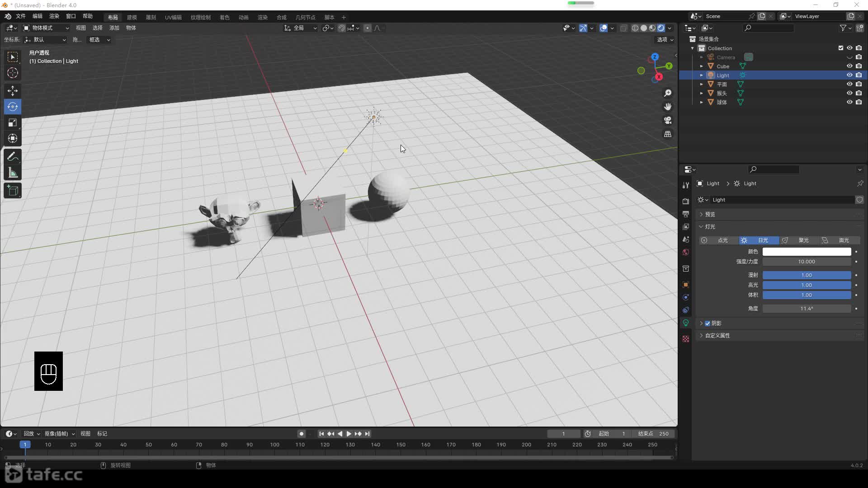Open the 文件 menu
868x488 pixels.
point(21,16)
